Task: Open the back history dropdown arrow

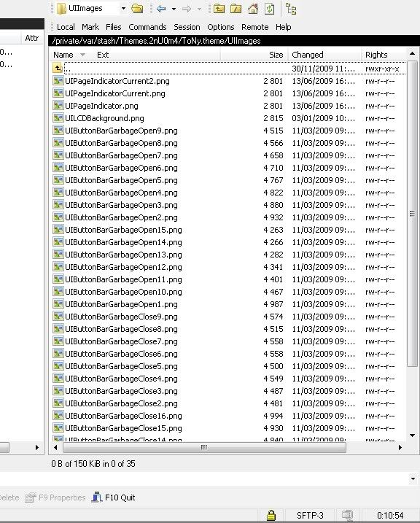Action: coord(174,9)
